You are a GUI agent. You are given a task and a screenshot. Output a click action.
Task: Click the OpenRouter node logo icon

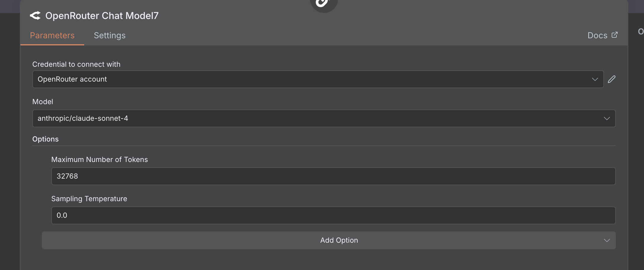(x=35, y=15)
